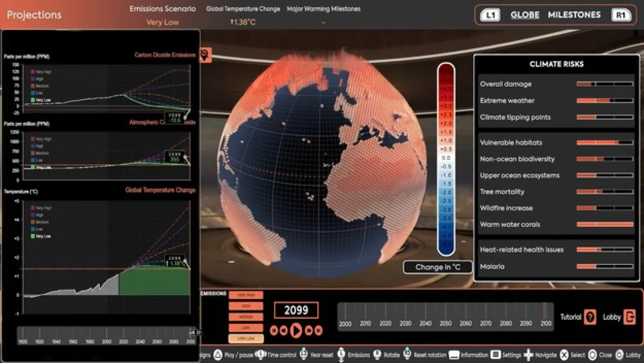
Task: Click the Time control icon in bottom bar
Action: point(260,355)
